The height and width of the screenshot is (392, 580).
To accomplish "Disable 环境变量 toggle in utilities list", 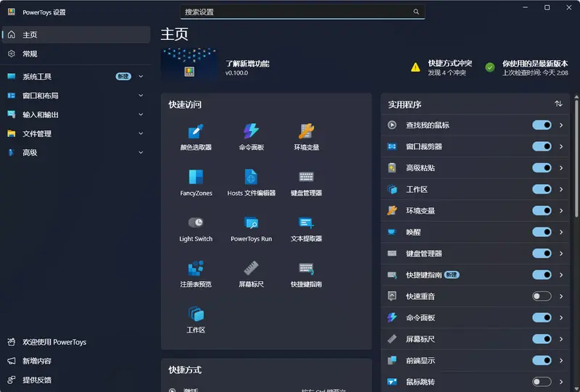I will point(542,210).
